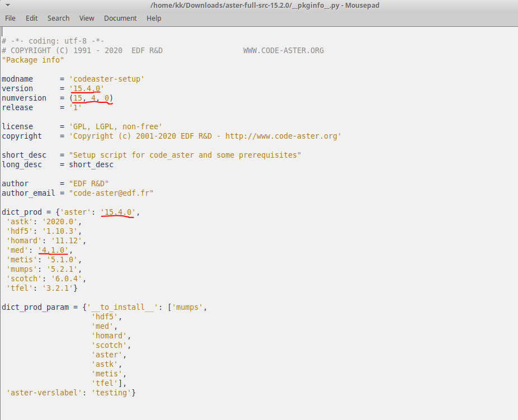Screen dimensions: 518x420
Task: Open the Document menu
Action: [x=120, y=18]
